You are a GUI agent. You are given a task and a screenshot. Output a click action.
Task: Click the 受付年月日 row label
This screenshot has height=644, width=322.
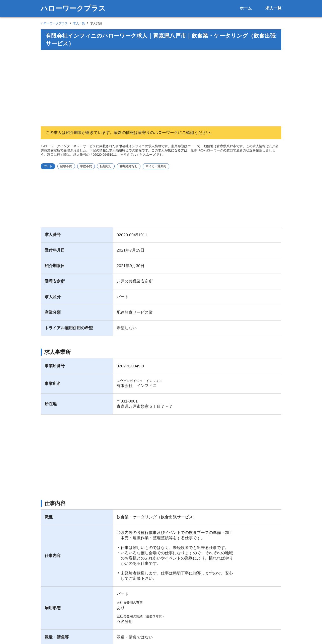(x=55, y=250)
